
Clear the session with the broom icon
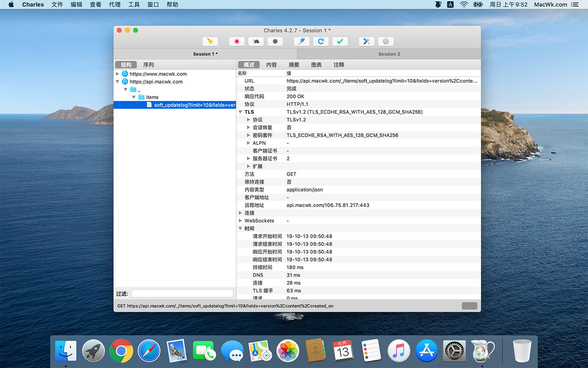tap(210, 41)
